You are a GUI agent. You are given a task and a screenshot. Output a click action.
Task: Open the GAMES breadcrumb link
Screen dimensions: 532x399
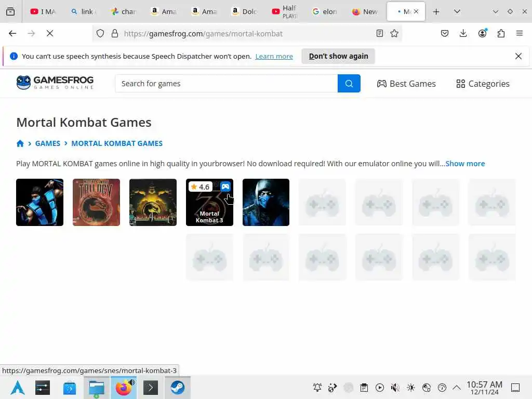click(x=47, y=143)
